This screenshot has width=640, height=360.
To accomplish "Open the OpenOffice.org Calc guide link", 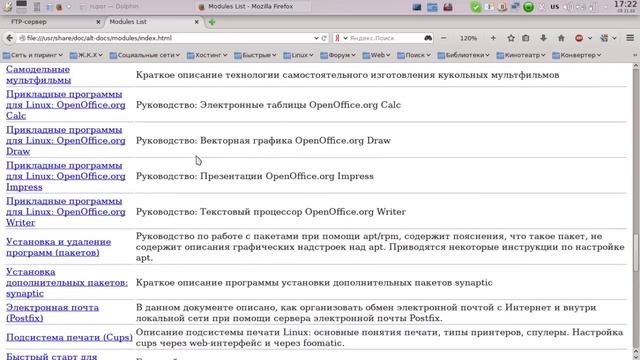I will 66,105.
